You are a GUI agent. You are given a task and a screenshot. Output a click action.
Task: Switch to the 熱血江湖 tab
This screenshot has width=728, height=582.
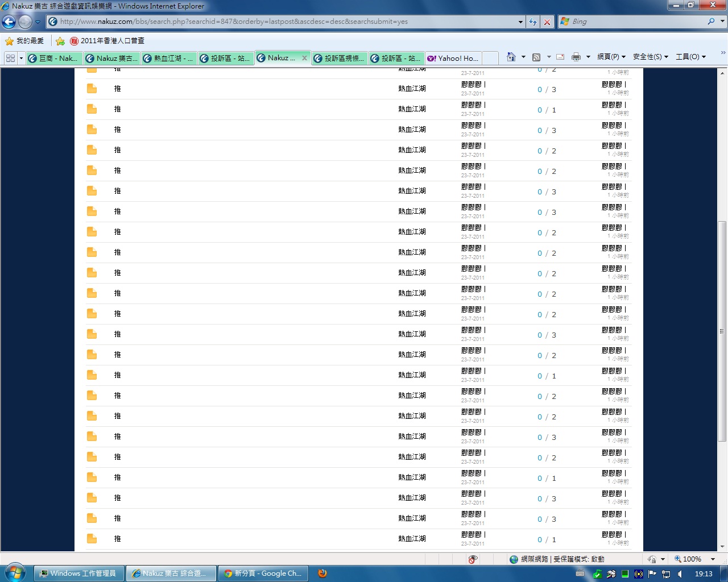click(x=168, y=58)
